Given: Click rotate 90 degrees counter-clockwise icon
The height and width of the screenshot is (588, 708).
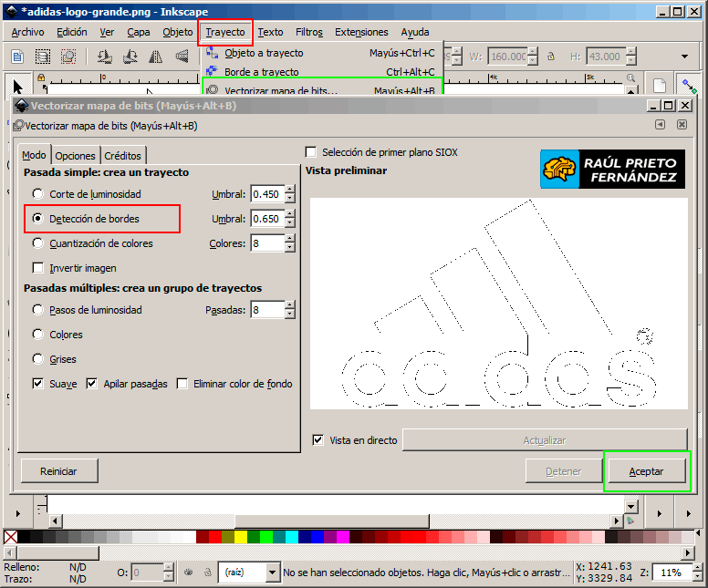Looking at the screenshot, I should (105, 57).
